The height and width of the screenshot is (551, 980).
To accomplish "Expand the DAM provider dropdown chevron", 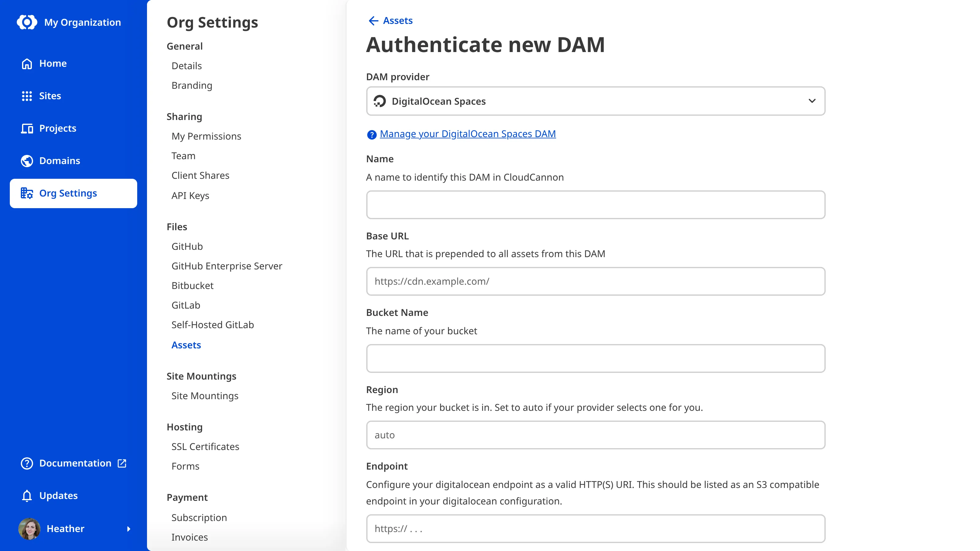I will pos(812,101).
